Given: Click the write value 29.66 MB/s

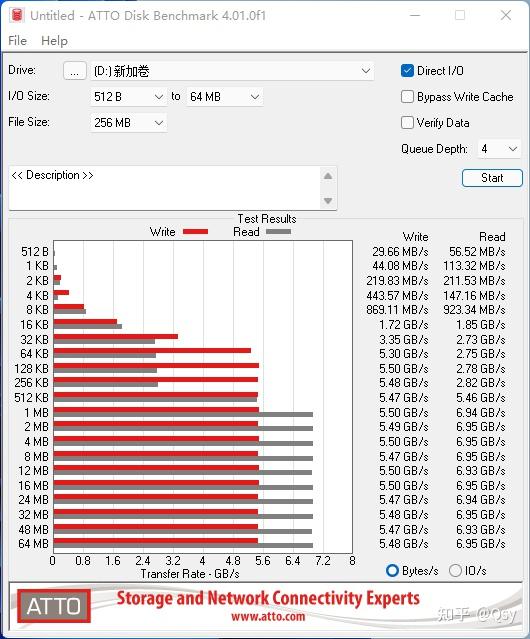Looking at the screenshot, I should (400, 251).
